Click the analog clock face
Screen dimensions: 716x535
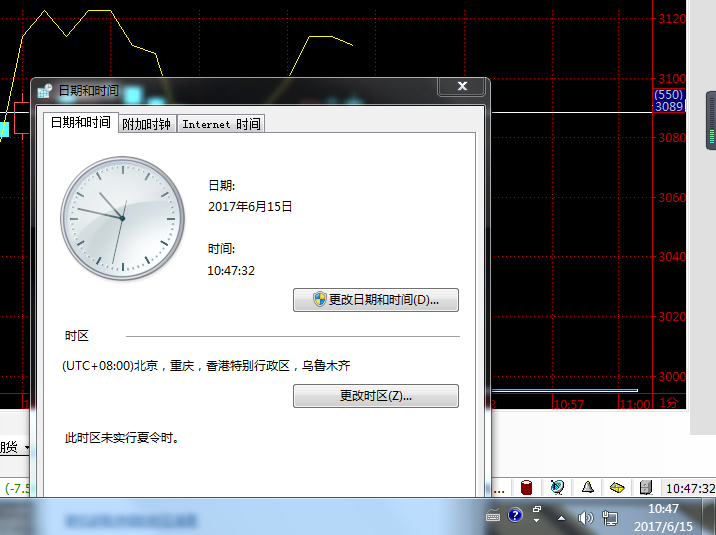(x=122, y=218)
